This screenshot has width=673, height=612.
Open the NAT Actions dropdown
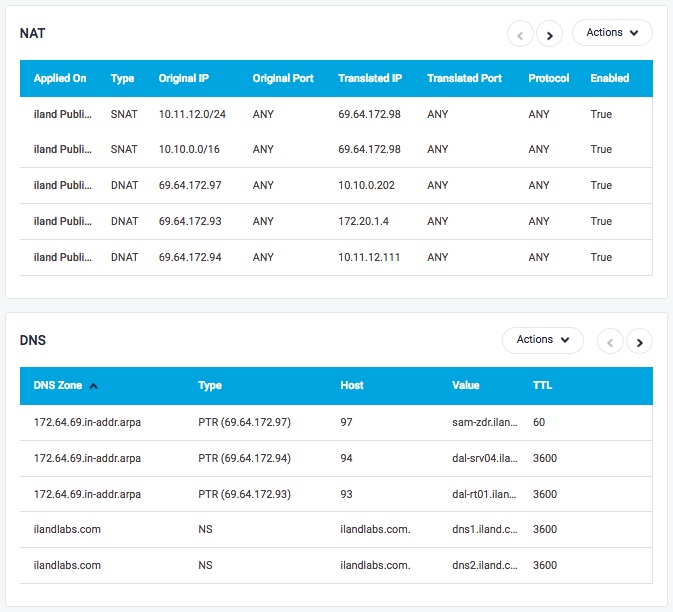click(612, 33)
